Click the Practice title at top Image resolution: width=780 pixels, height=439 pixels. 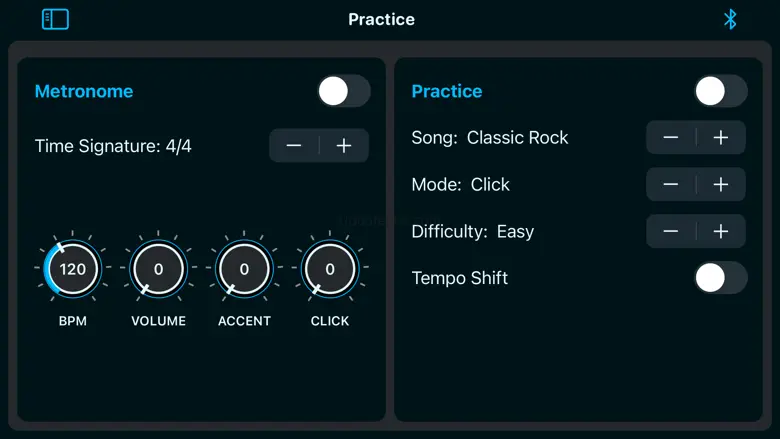point(381,19)
